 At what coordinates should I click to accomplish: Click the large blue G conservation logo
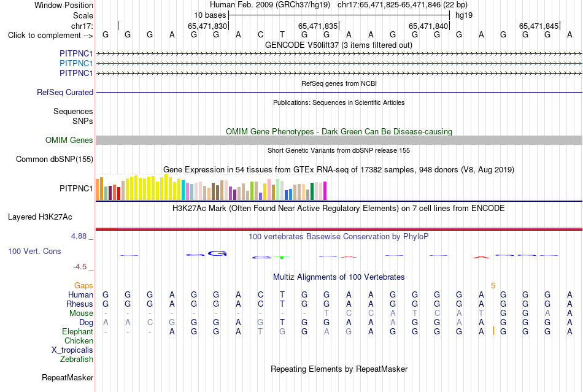(217, 253)
